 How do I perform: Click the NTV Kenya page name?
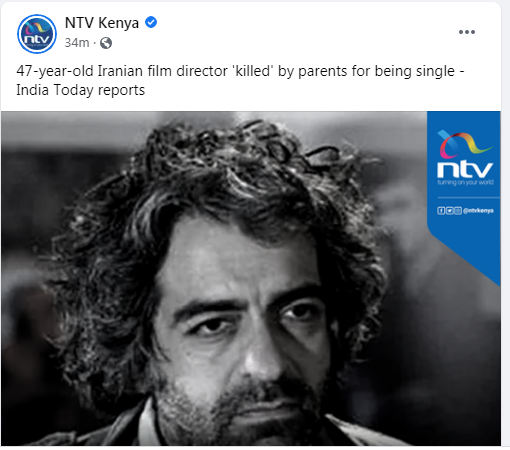[x=102, y=23]
